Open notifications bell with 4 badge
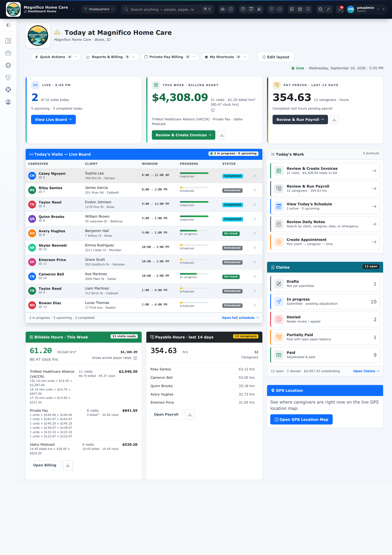 pyautogui.click(x=340, y=9)
